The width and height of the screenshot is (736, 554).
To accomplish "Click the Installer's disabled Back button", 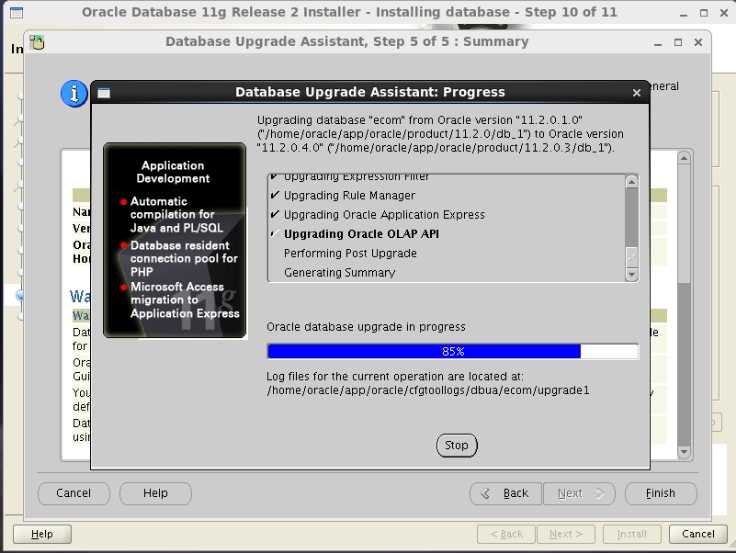I will coord(506,534).
